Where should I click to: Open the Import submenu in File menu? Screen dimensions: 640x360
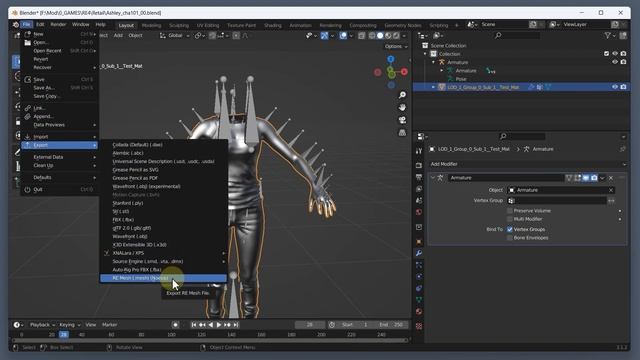60,137
